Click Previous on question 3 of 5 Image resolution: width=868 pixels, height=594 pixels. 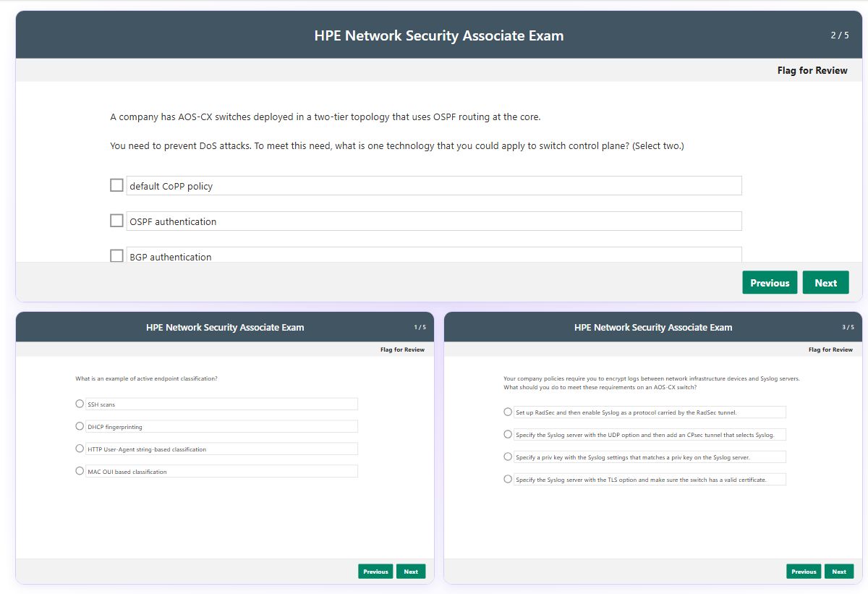tap(804, 572)
